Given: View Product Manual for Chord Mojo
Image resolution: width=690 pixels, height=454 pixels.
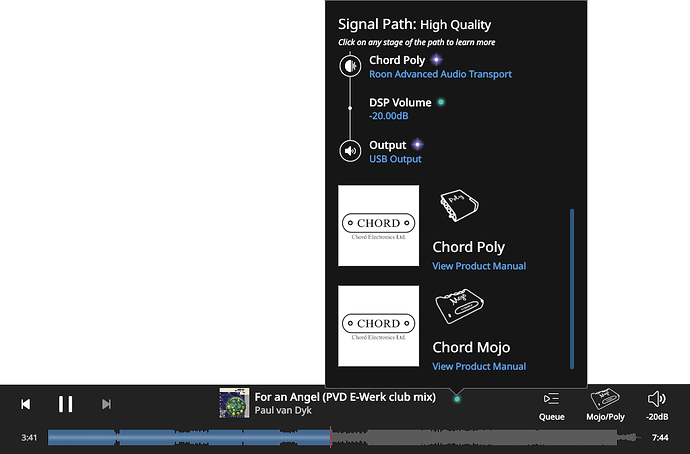Looking at the screenshot, I should click(479, 366).
